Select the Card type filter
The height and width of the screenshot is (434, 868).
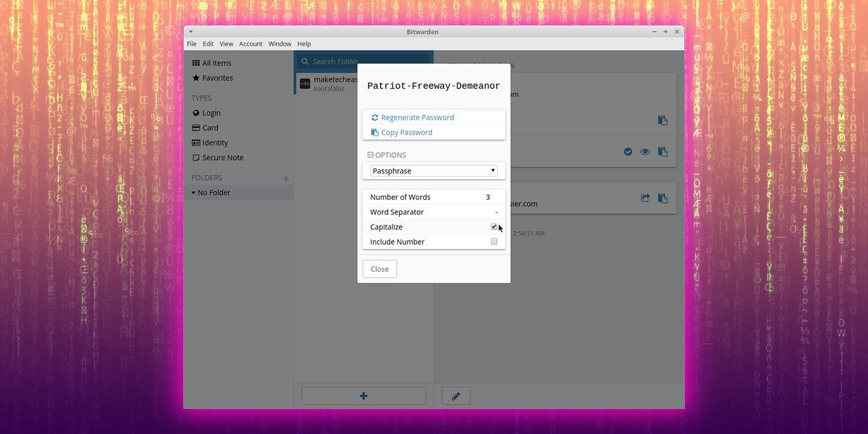[209, 127]
